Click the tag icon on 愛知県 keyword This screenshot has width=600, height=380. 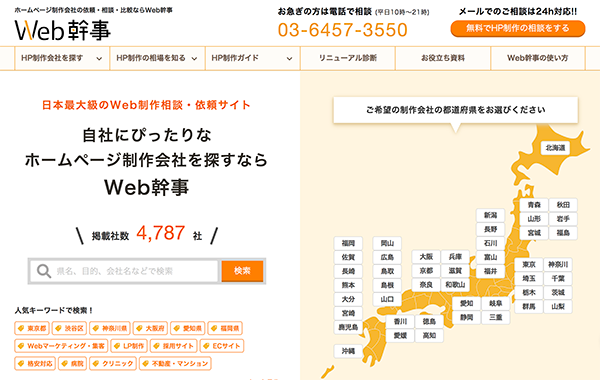click(177, 328)
